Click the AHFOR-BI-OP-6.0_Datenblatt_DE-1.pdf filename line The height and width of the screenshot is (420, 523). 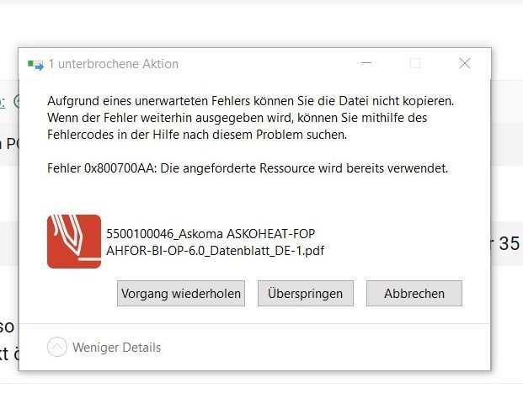tap(215, 250)
